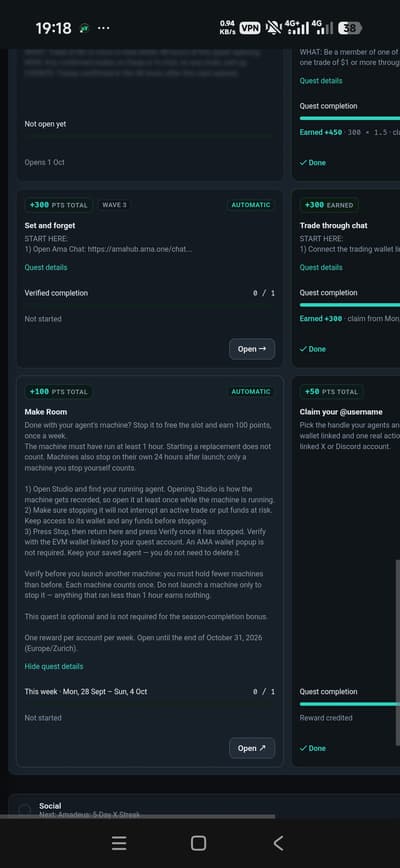Tap the VPN status bar icon

point(250,28)
